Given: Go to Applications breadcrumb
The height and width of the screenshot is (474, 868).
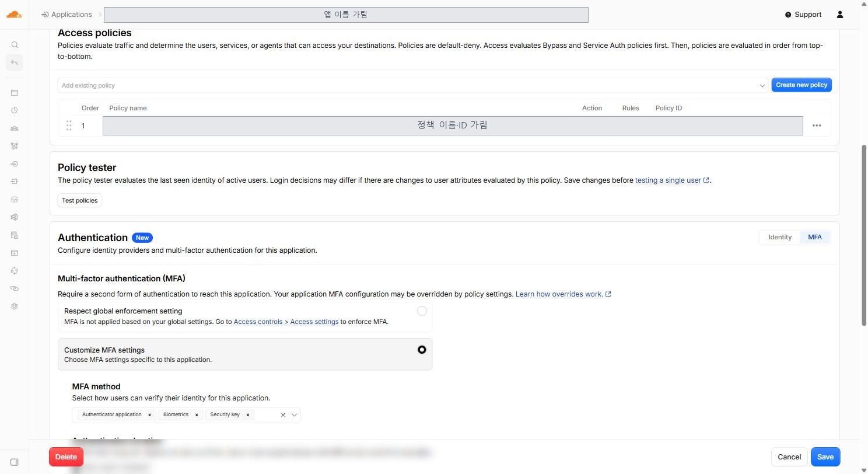Looking at the screenshot, I should click(66, 15).
